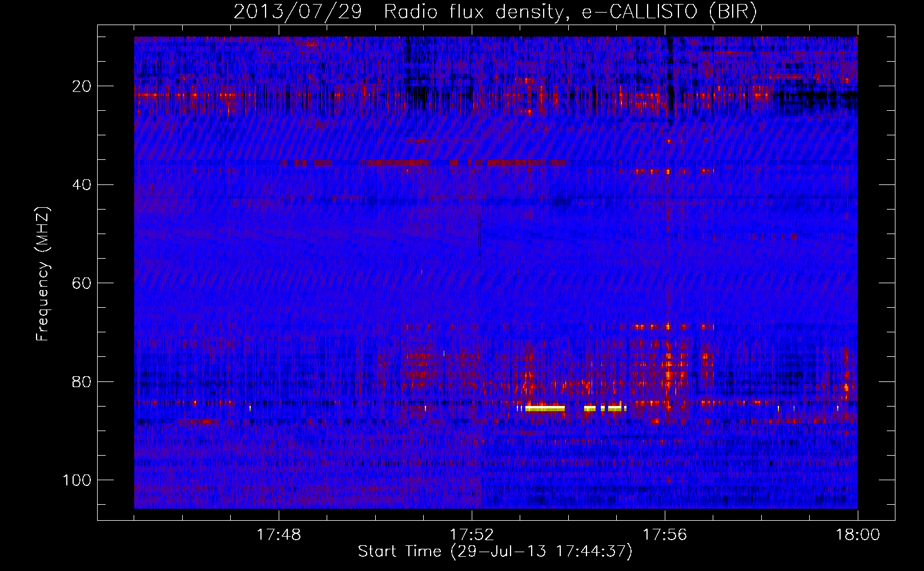Click the frequency tick label 60
Viewport: 924px width, 571px height.
point(82,283)
